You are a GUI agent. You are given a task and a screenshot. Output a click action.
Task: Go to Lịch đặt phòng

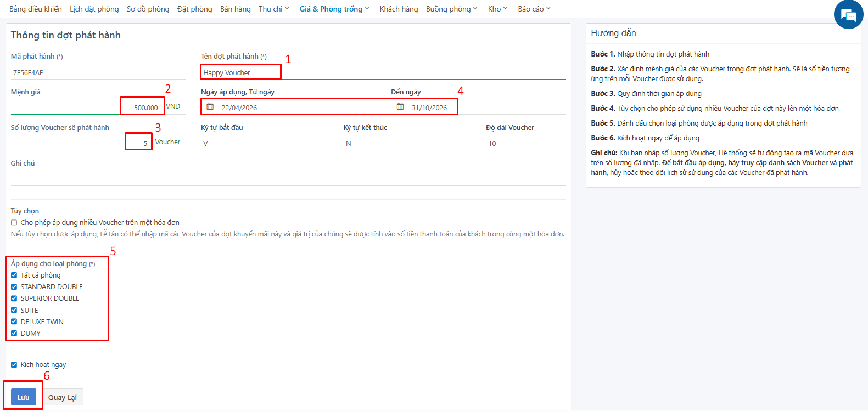(94, 9)
